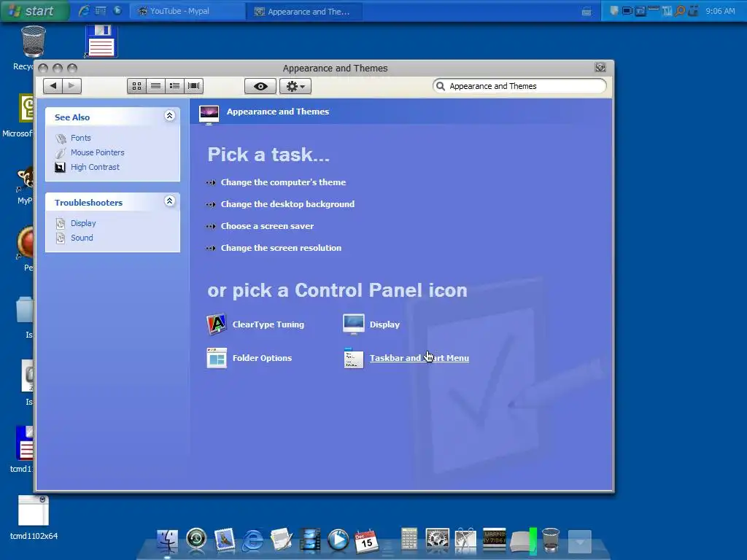Click the Fonts icon in See Also
The image size is (747, 560).
tap(61, 139)
